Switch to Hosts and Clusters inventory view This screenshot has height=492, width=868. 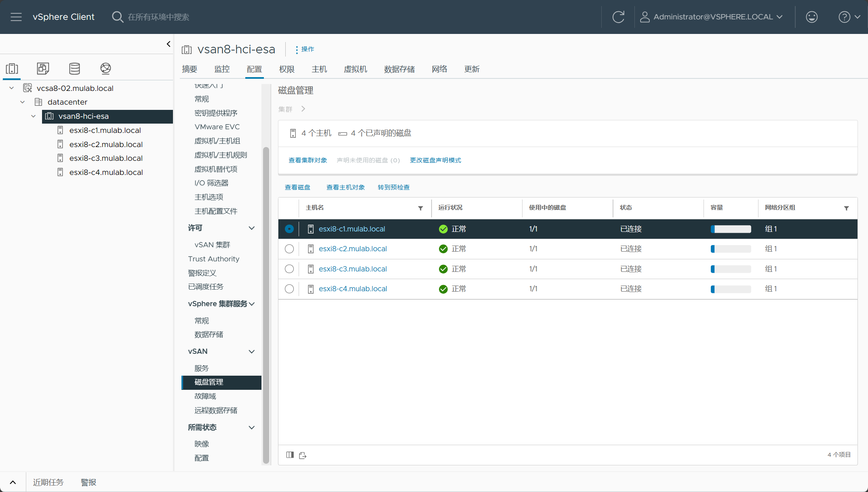coord(12,68)
